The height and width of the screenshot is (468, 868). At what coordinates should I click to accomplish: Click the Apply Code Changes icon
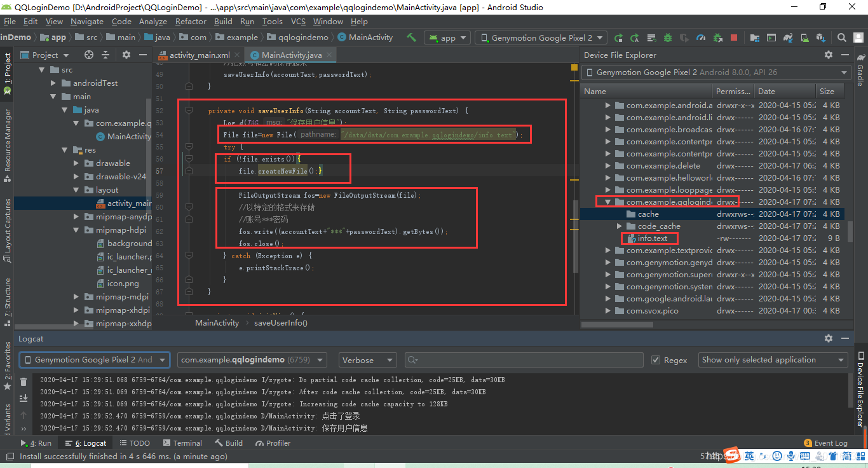[651, 38]
